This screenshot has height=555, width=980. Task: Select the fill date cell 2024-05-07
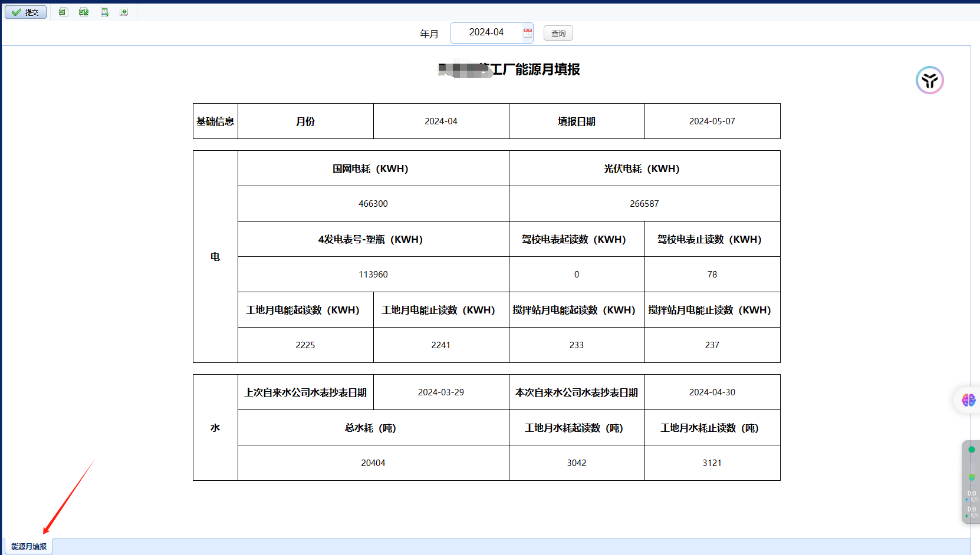[712, 121]
